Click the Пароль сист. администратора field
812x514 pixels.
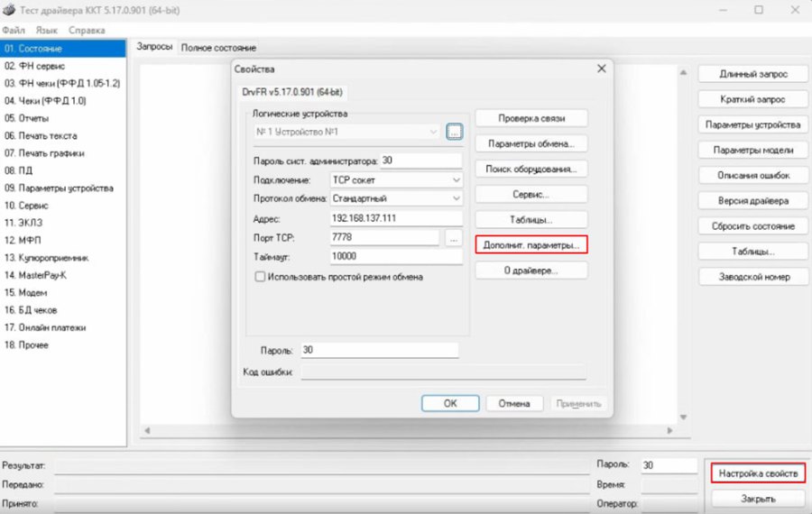[420, 161]
